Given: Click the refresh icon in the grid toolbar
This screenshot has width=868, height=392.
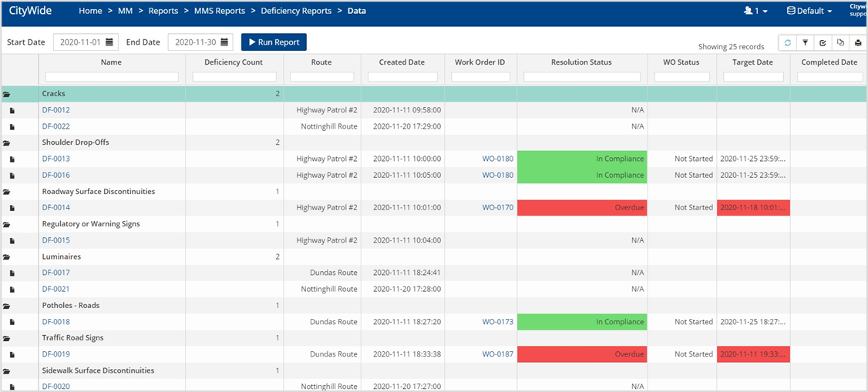Looking at the screenshot, I should 787,43.
